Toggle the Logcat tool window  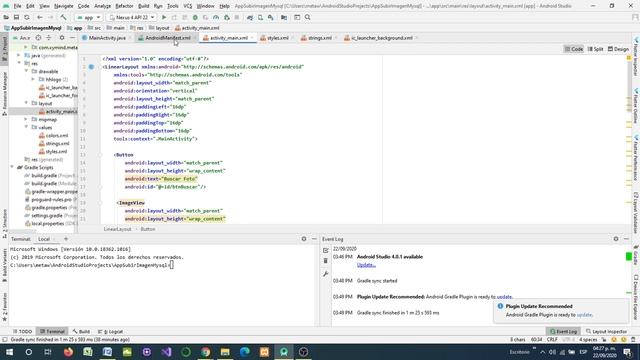click(x=110, y=331)
